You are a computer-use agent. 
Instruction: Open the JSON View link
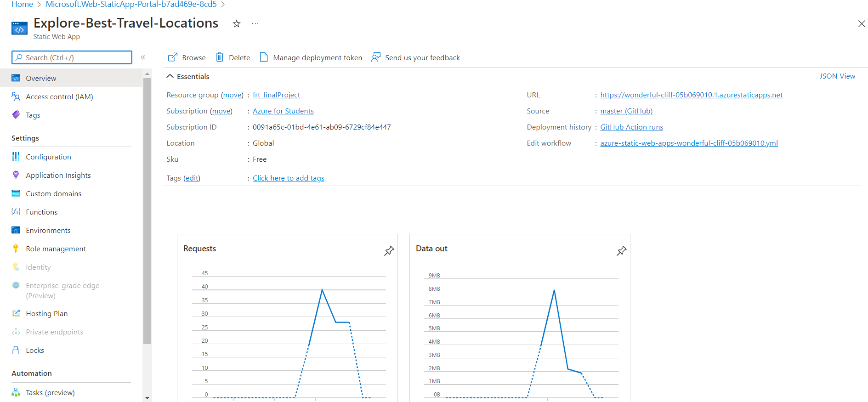[837, 76]
